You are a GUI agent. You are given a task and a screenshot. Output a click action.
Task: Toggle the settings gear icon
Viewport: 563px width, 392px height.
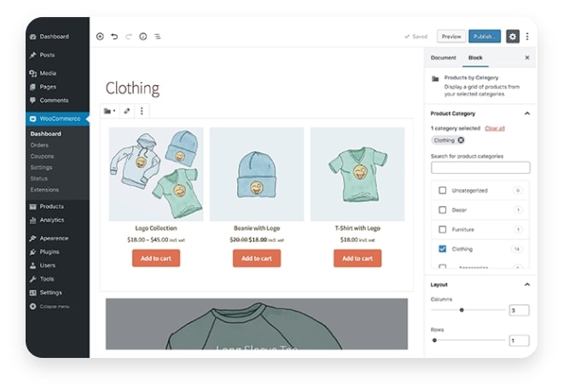tap(512, 37)
